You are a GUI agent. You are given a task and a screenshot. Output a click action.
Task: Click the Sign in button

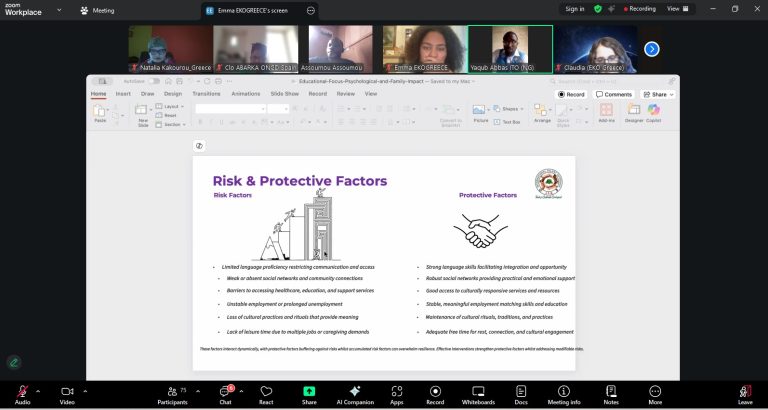pos(575,9)
